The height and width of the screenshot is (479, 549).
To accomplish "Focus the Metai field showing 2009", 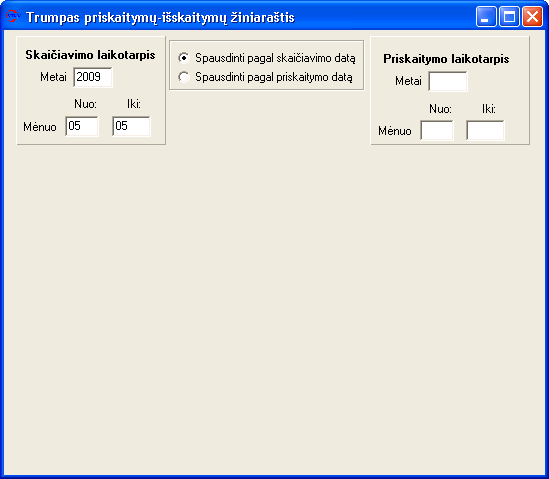I will click(x=93, y=77).
